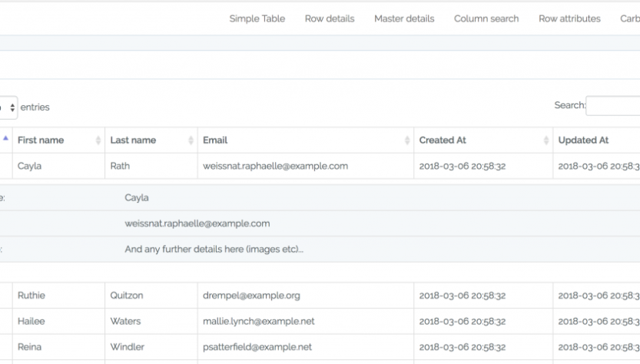This screenshot has width=640, height=364.
Task: Click Updated At value in Hailee row
Action: (599, 322)
